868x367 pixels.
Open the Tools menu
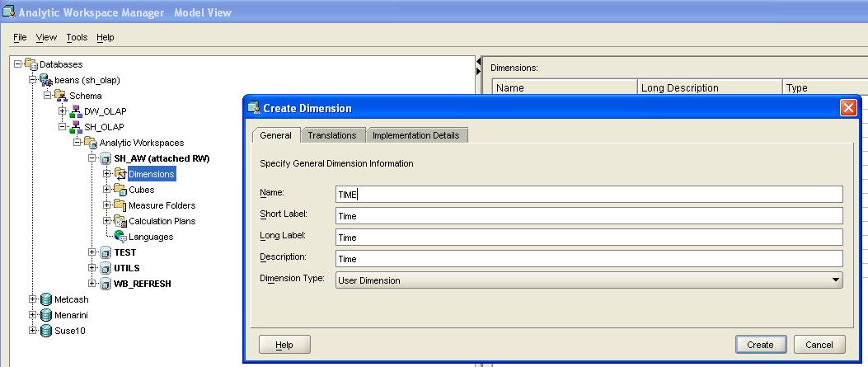pyautogui.click(x=77, y=37)
